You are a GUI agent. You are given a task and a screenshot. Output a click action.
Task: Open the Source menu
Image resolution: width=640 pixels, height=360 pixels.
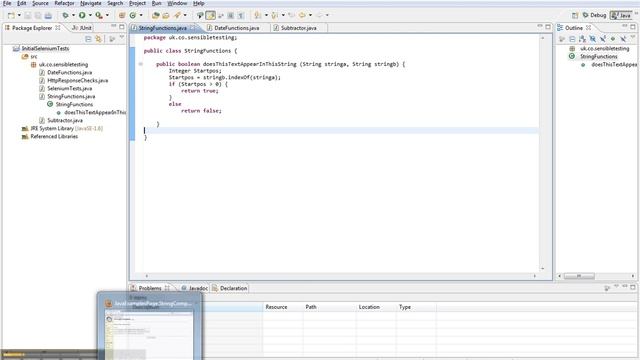point(40,3)
